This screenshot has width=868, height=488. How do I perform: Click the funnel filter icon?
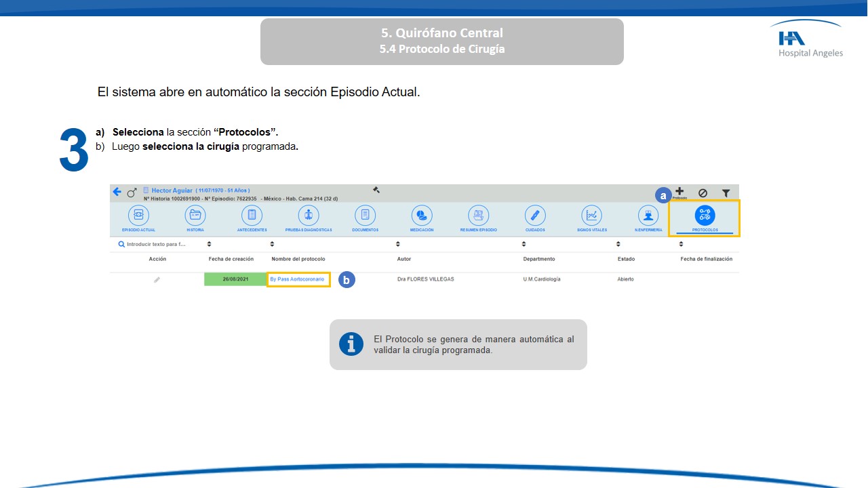726,193
